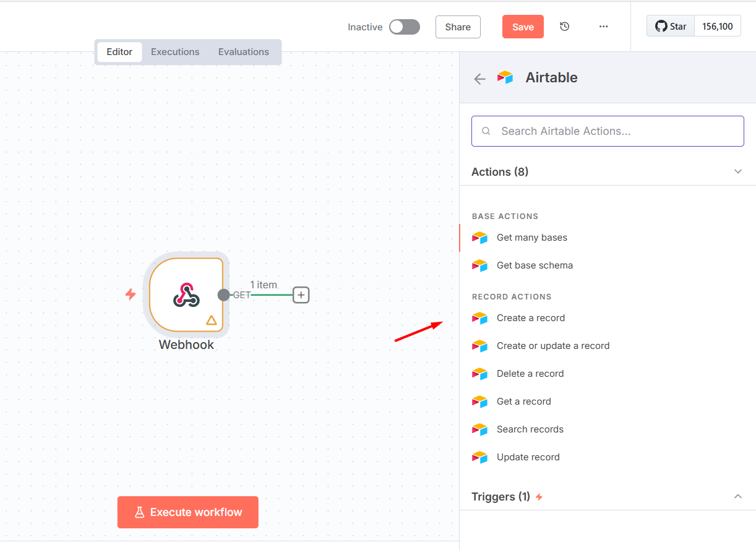Toggle the workflow from Inactive to active
The width and height of the screenshot is (756, 550).
point(403,27)
